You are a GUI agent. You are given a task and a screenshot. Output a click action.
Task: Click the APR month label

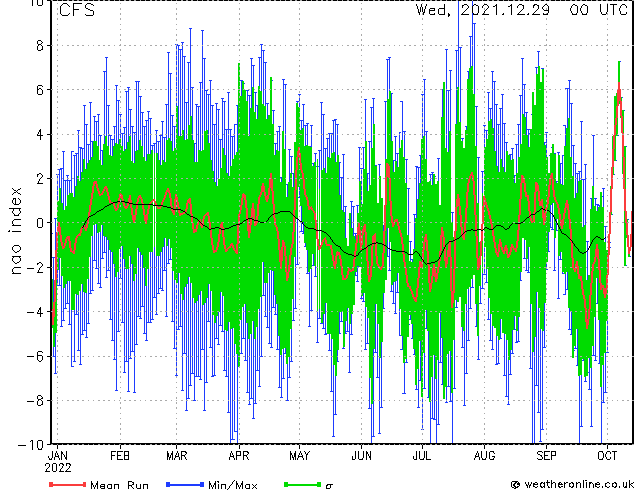[239, 456]
